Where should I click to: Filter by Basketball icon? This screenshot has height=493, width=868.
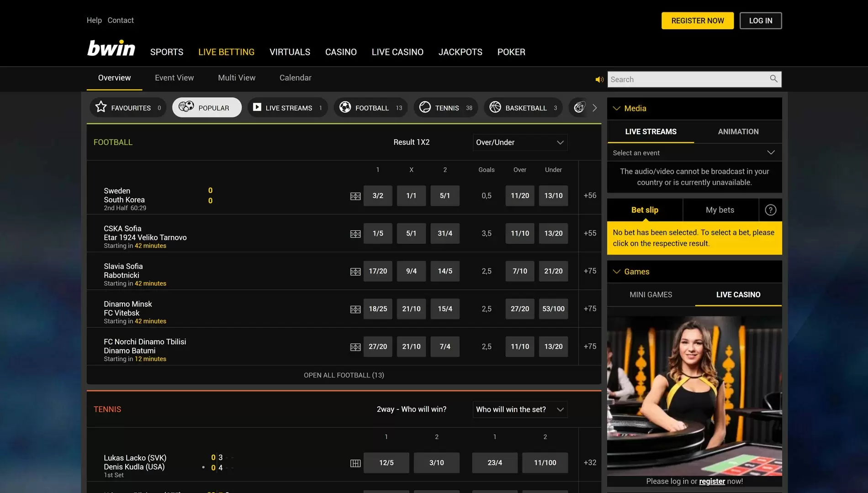(x=523, y=108)
